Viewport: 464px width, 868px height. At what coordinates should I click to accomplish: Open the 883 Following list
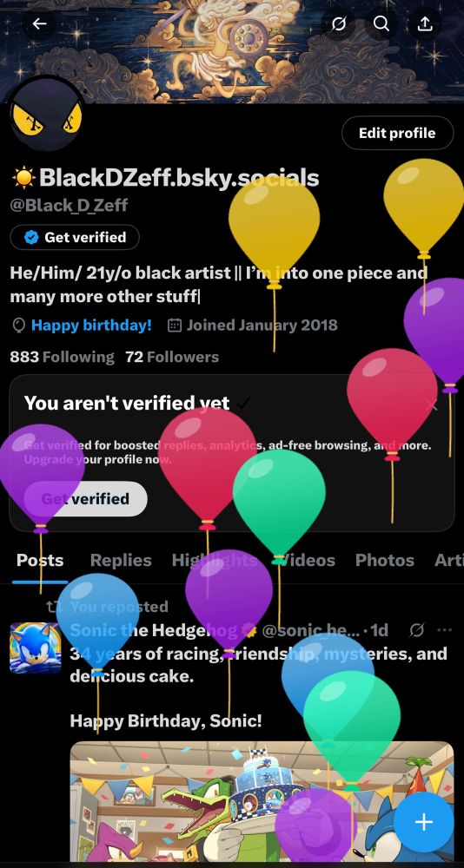[x=62, y=357]
